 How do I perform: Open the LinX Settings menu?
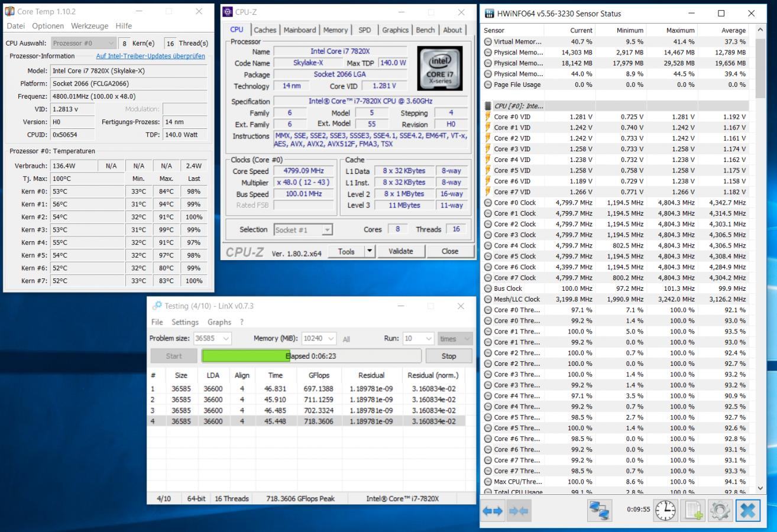pos(185,322)
